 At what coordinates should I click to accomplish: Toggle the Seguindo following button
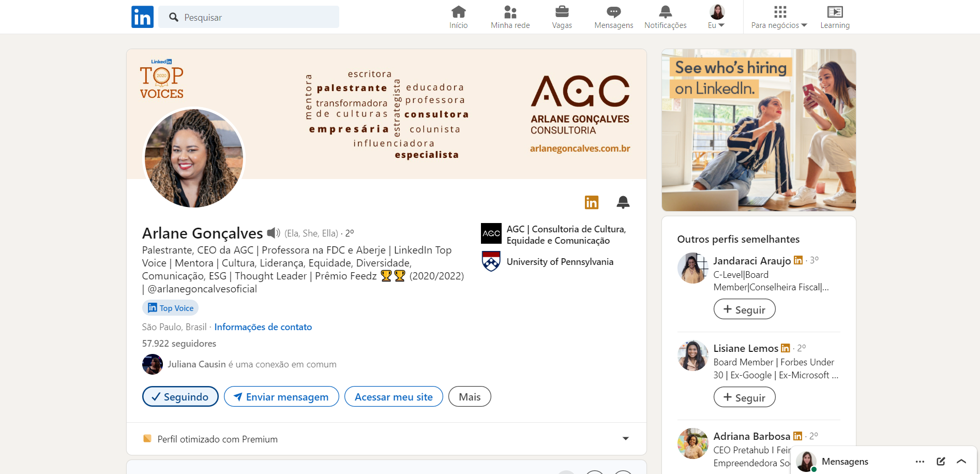coord(180,396)
